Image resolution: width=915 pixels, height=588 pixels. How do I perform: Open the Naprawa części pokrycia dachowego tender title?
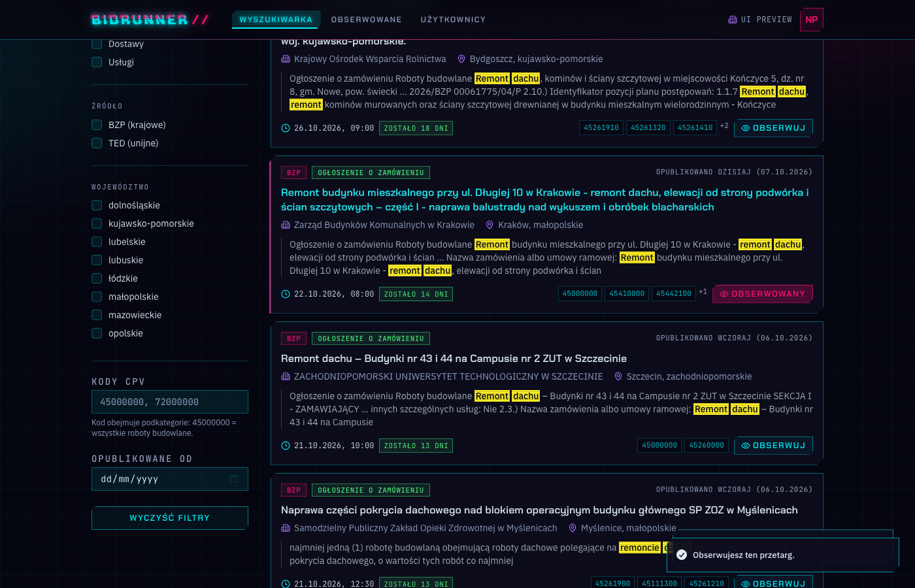(539, 510)
